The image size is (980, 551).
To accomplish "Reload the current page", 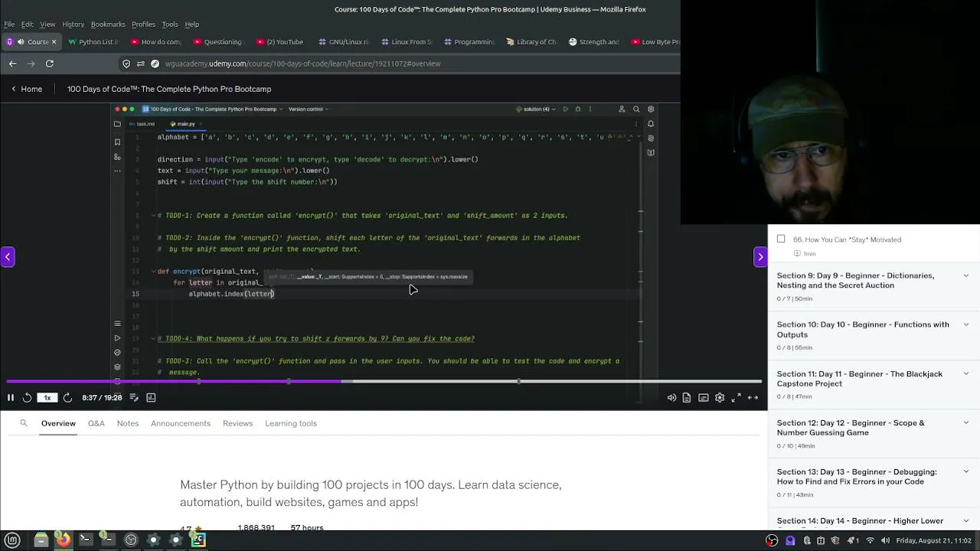I will click(x=50, y=64).
